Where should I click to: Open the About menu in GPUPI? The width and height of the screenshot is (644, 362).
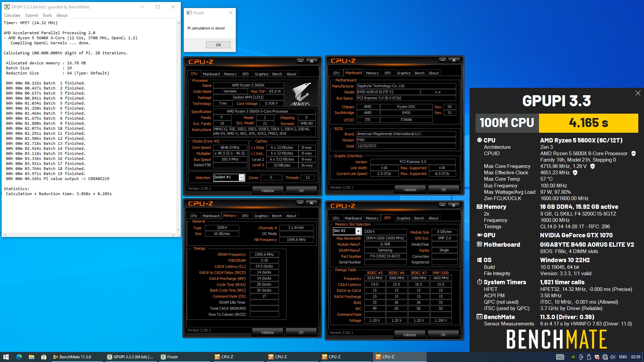click(62, 15)
